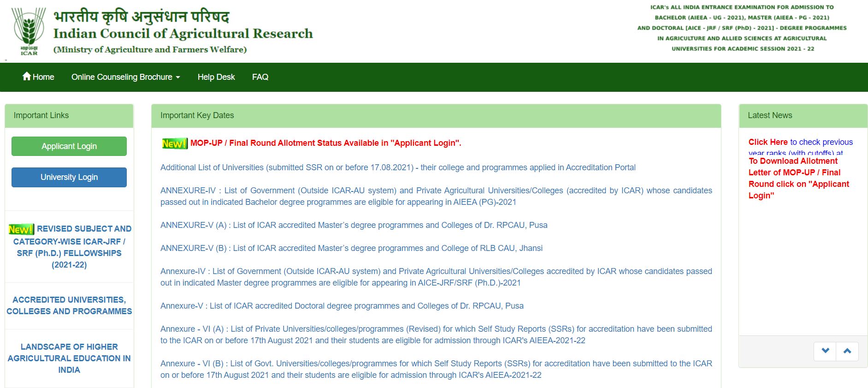
Task: Open Annexure - VI (B) Govt. Universities SSR link
Action: point(436,369)
